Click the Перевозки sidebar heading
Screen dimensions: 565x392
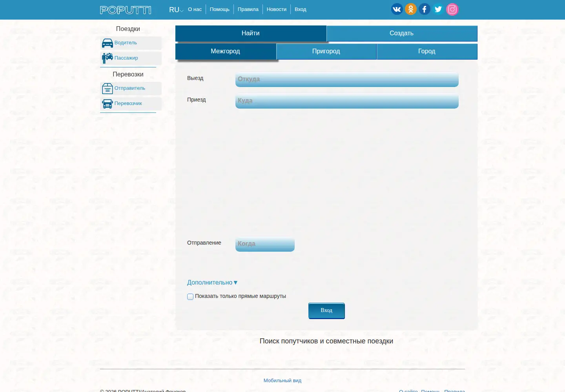[128, 74]
